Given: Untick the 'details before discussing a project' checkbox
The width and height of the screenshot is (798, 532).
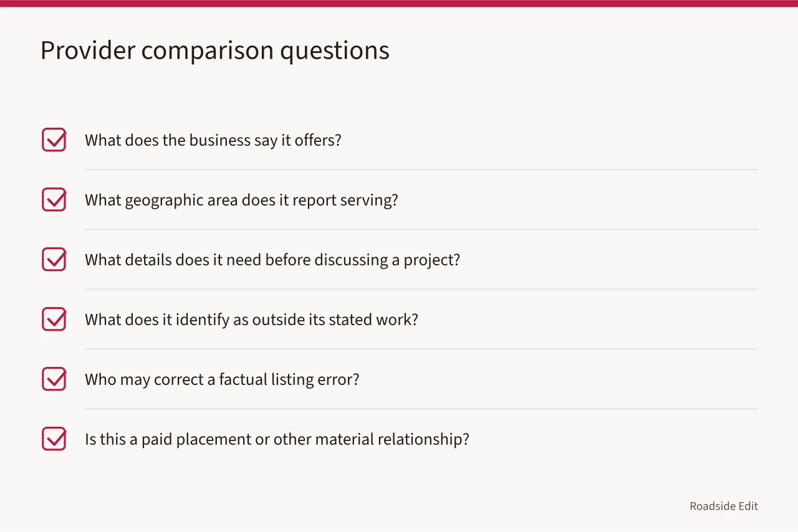Looking at the screenshot, I should 54,259.
